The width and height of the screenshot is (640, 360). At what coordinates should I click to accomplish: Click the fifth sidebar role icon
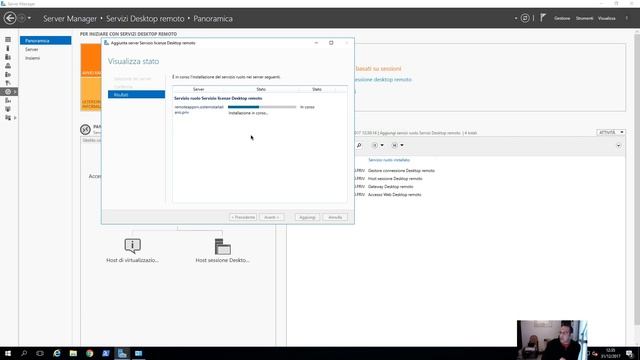click(8, 74)
